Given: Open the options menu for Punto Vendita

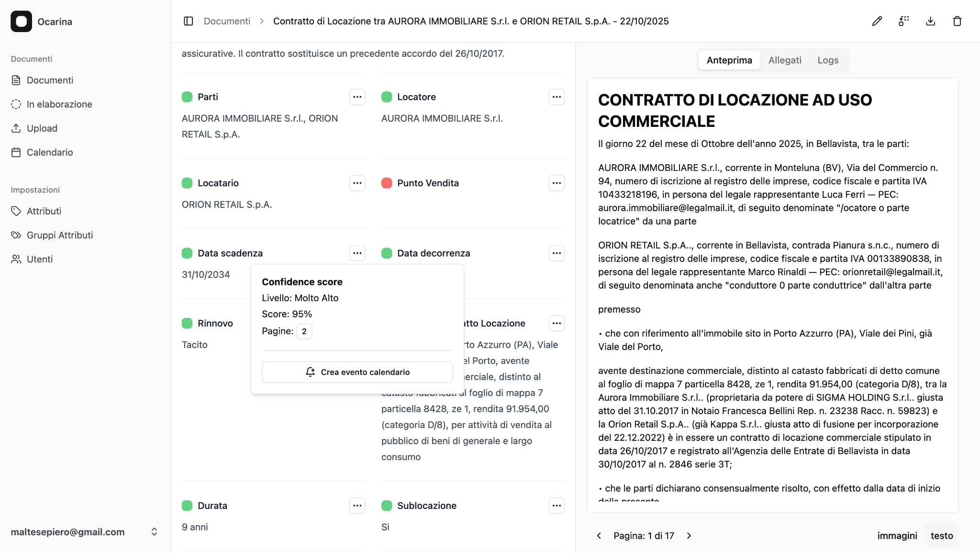Looking at the screenshot, I should pos(557,183).
